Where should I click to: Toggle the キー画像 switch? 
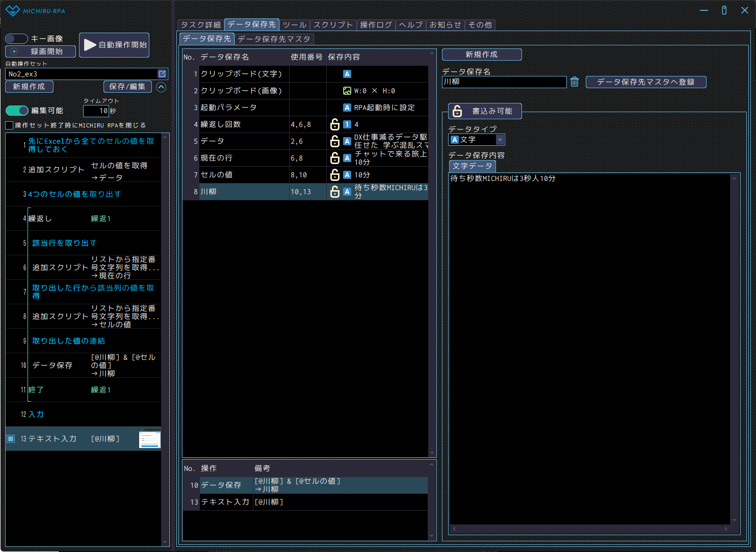[16, 39]
